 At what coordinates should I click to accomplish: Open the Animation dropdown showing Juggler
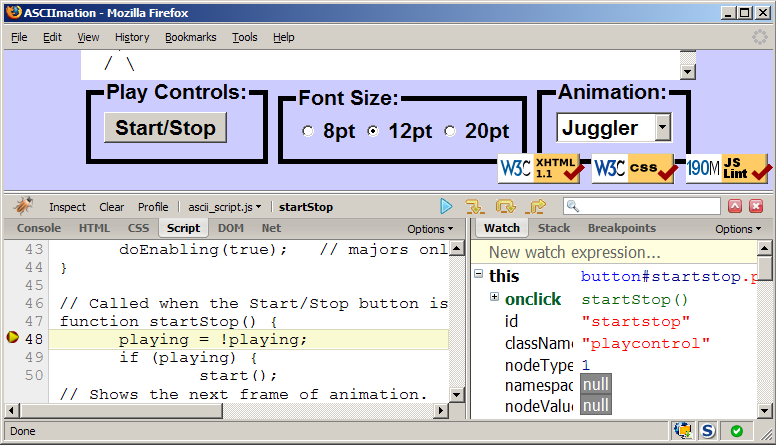pos(614,127)
